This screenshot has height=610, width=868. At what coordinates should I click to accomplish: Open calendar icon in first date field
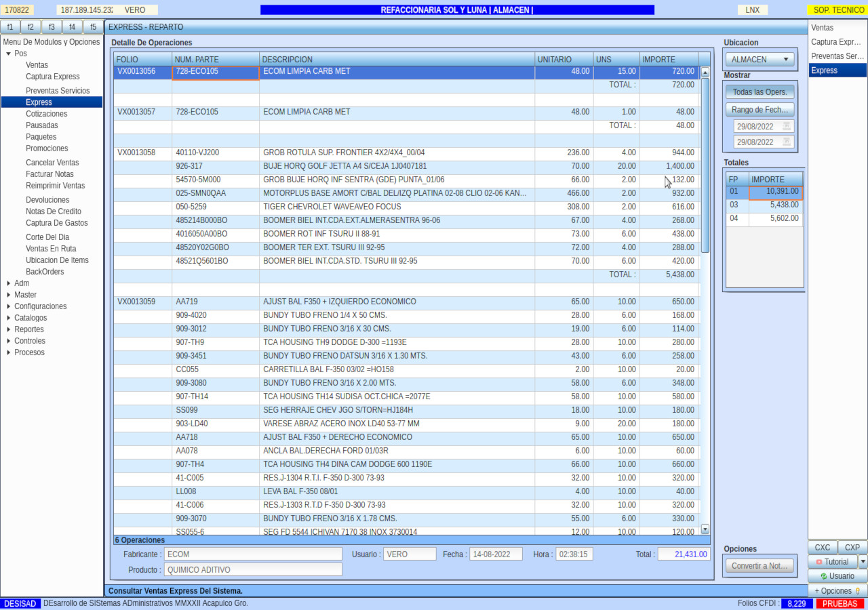(787, 126)
